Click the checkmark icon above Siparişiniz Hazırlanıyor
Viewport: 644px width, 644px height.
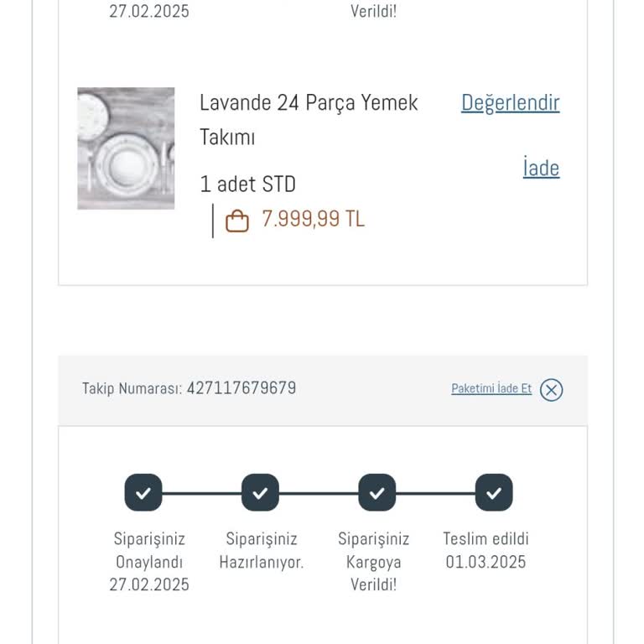pyautogui.click(x=260, y=493)
